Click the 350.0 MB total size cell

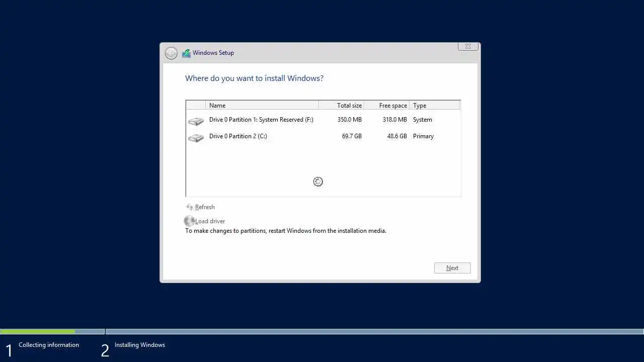point(350,120)
